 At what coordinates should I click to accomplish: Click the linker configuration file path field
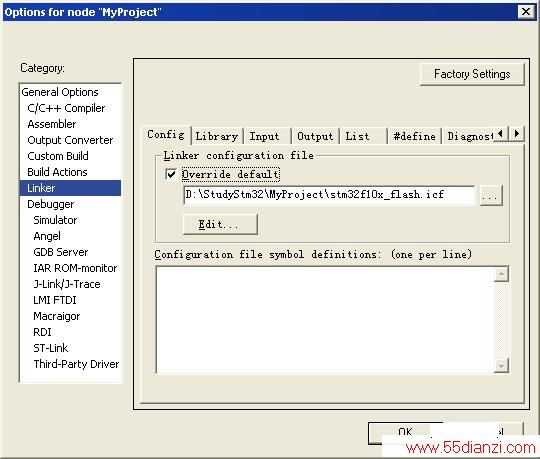(329, 195)
